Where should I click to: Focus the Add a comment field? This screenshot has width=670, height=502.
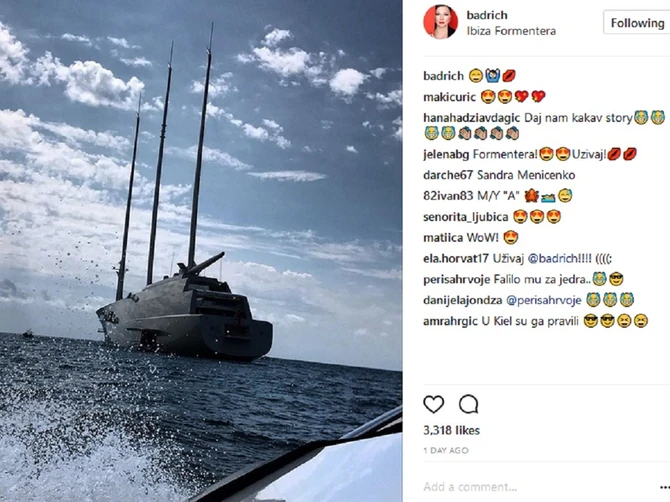tap(538, 487)
